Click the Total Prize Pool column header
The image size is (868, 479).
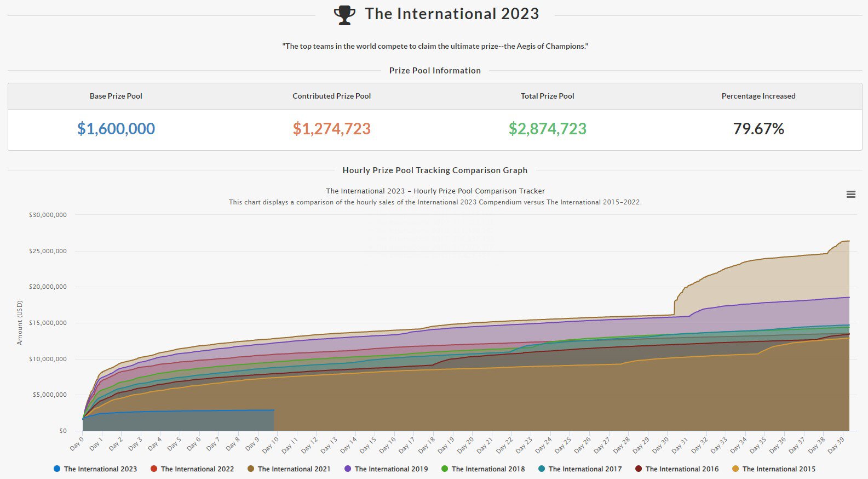point(547,96)
